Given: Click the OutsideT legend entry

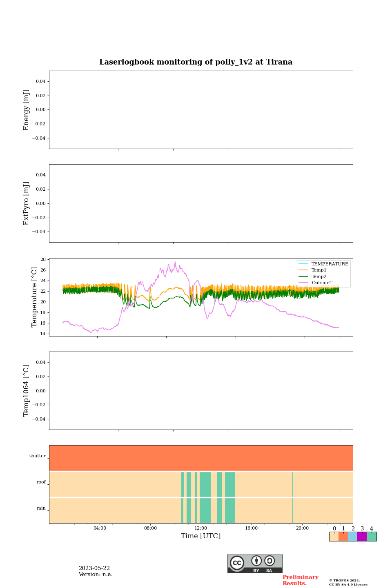Looking at the screenshot, I should coord(316,283).
